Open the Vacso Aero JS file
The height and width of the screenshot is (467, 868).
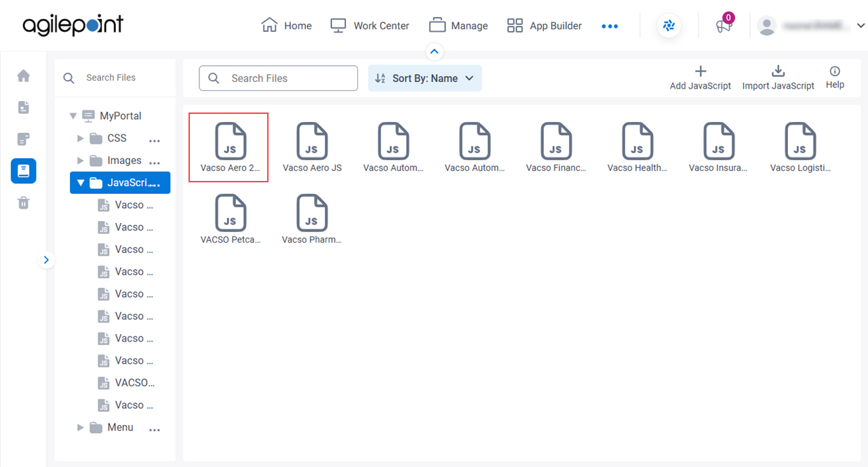click(312, 148)
